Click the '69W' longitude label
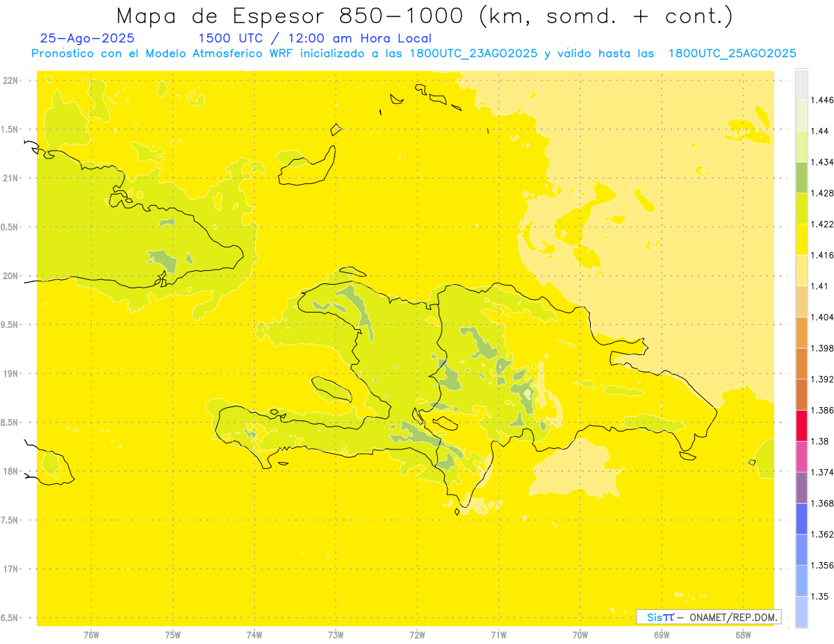The height and width of the screenshot is (644, 834). click(661, 635)
